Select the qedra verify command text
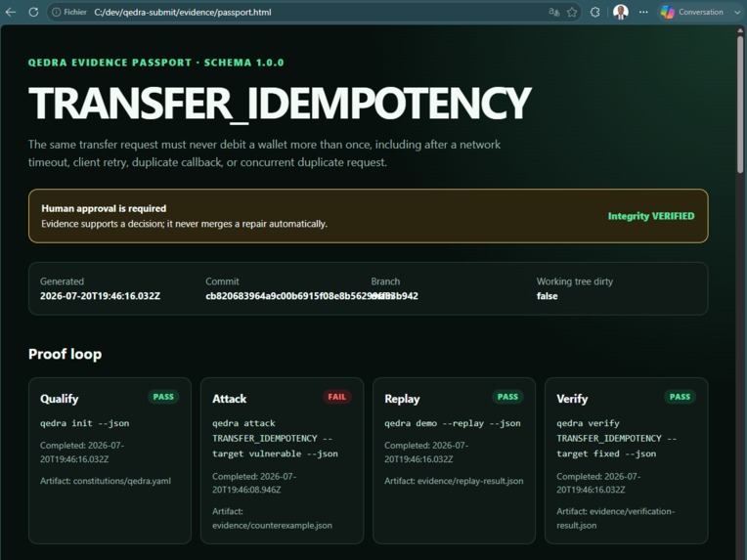This screenshot has height=560, width=747. [616, 438]
